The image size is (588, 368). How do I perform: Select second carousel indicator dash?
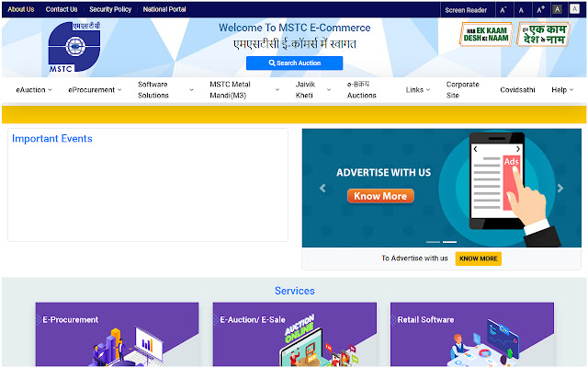(449, 242)
